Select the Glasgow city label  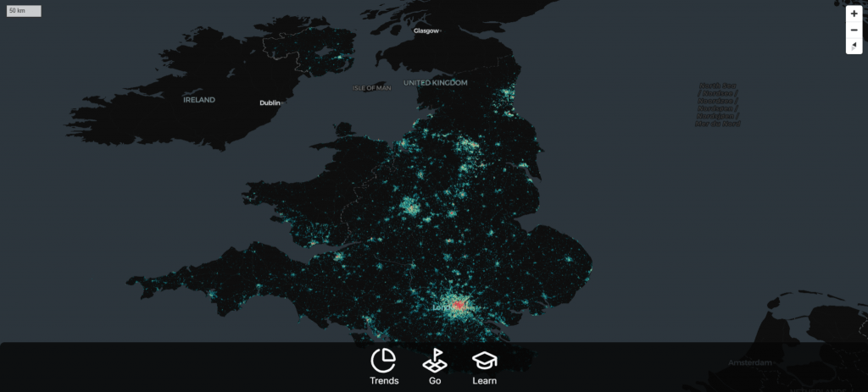coord(426,30)
